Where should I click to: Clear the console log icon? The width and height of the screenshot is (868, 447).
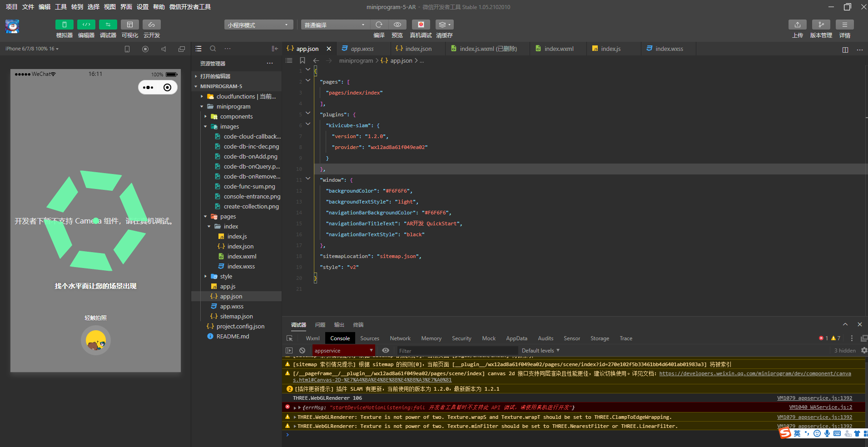[303, 351]
